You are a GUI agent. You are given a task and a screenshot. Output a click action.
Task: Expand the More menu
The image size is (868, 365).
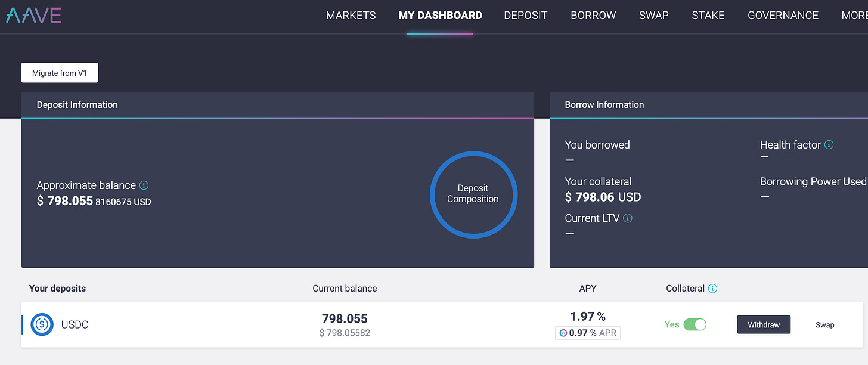pyautogui.click(x=854, y=16)
